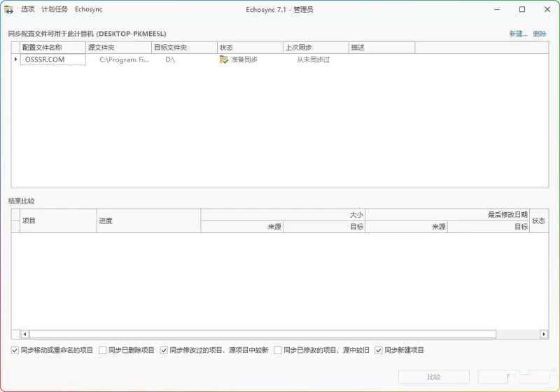
Task: Select the OSSSR.COM profile name cell
Action: [x=53, y=59]
